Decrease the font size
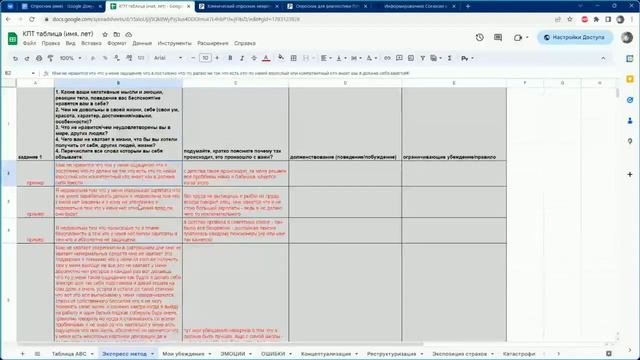 pyautogui.click(x=193, y=58)
